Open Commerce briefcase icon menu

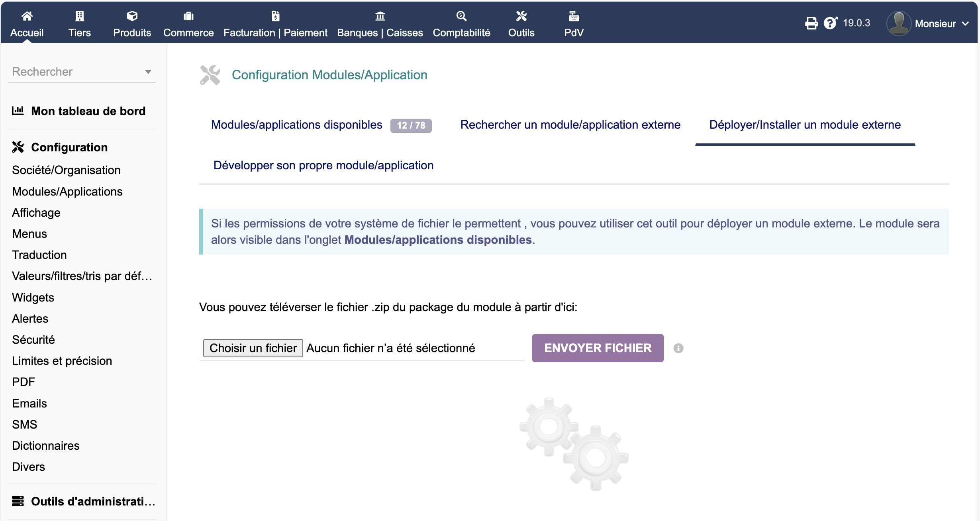[x=188, y=16]
